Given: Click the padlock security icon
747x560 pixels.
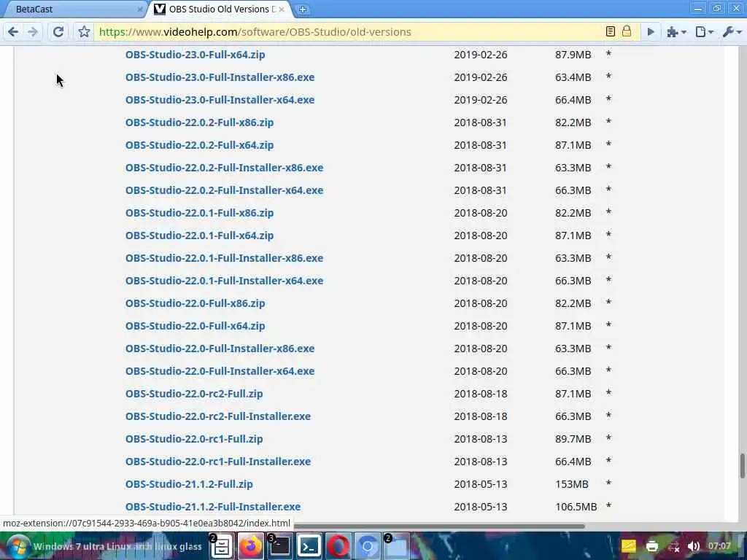Looking at the screenshot, I should (627, 31).
